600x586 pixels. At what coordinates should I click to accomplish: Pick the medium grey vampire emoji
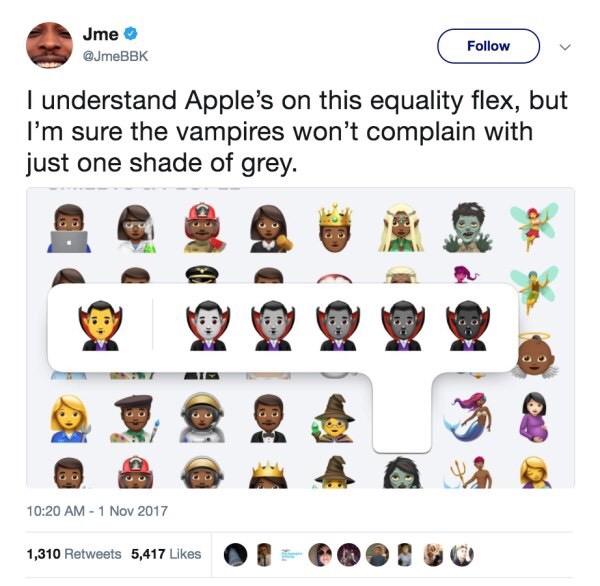338,326
